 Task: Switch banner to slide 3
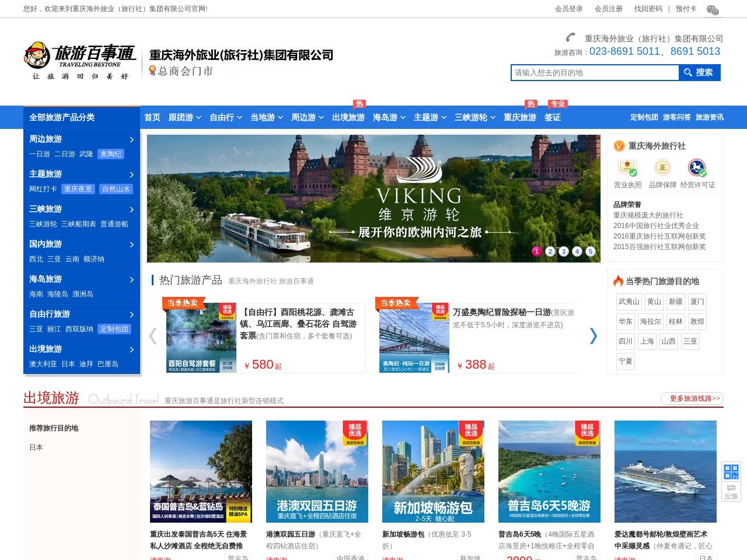(x=564, y=251)
